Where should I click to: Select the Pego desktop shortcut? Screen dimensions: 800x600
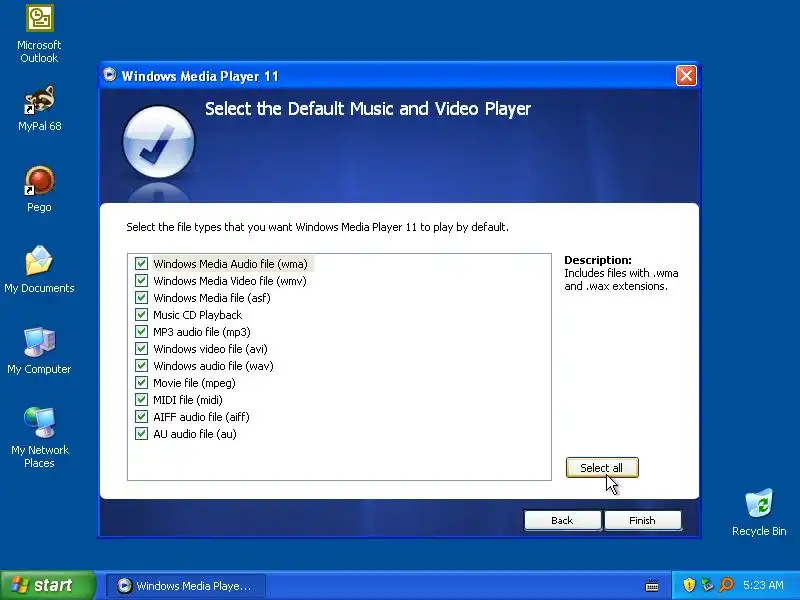39,189
